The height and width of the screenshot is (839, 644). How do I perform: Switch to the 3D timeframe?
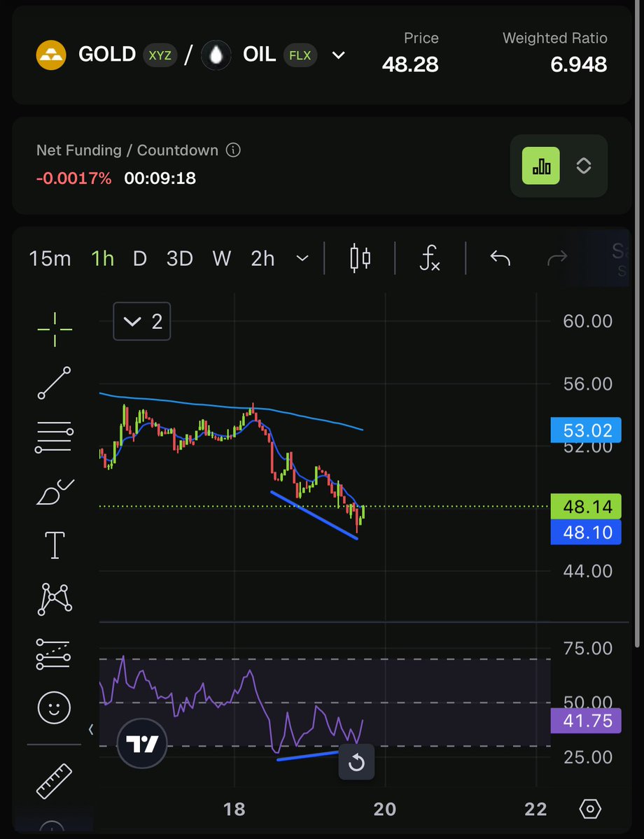(x=179, y=259)
